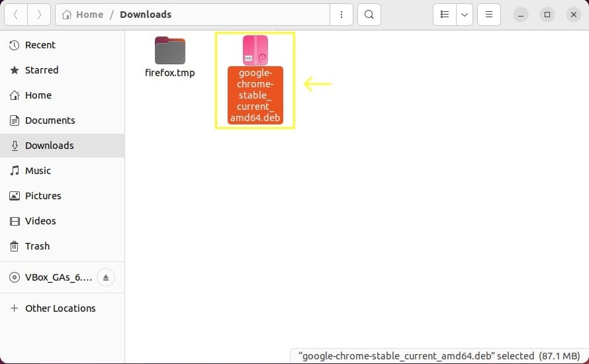Viewport: 589px width, 364px height.
Task: Go back with the left arrow button
Action: tap(16, 15)
